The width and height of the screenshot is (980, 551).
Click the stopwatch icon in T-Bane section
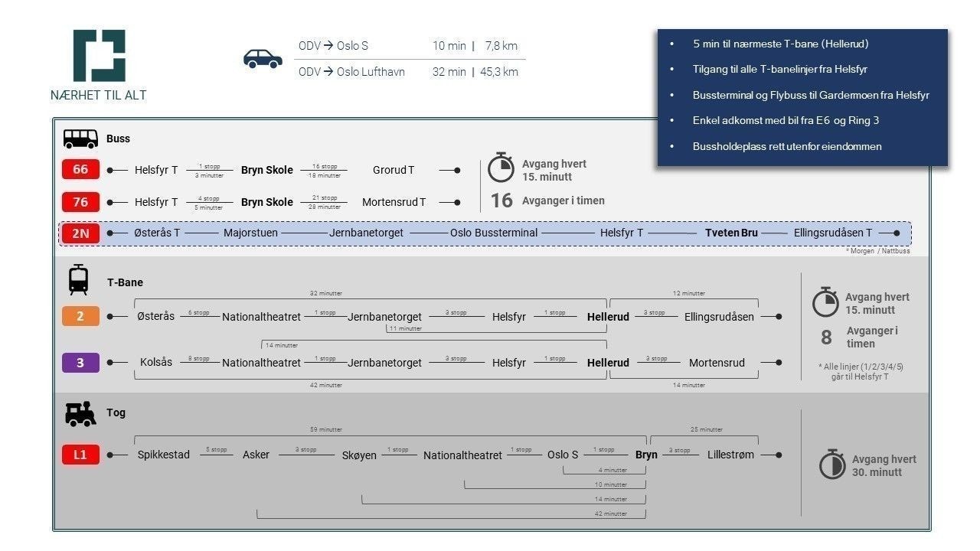825,302
